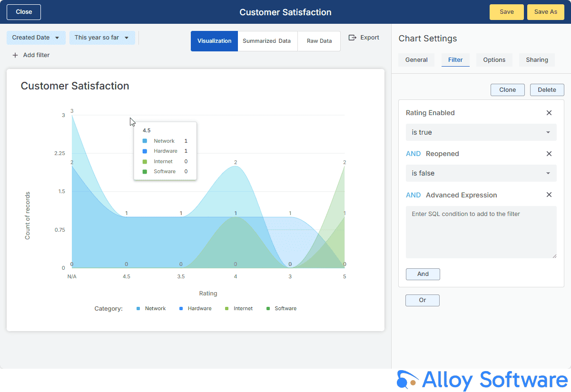
Task: Remove the Advanced Expression condition with X
Action: [549, 195]
